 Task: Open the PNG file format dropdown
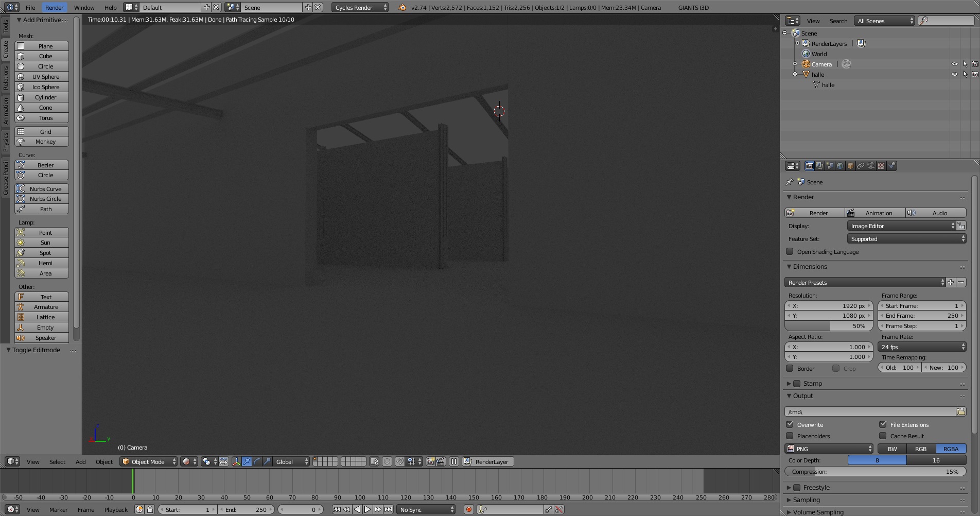(829, 449)
